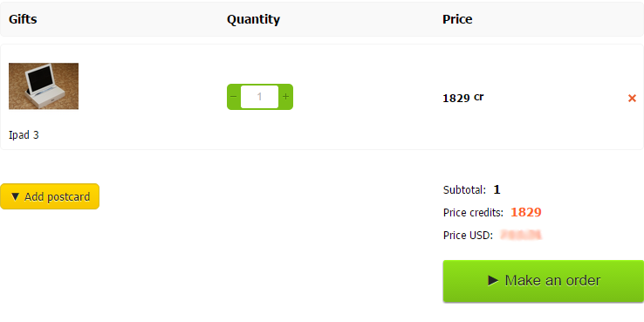Click the 1829 cr item price
This screenshot has width=644, height=322.
tap(462, 98)
